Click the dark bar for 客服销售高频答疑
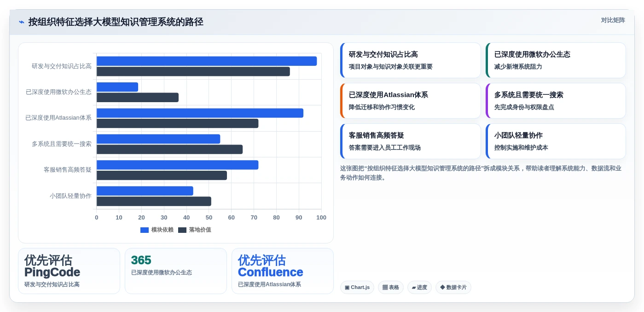The height and width of the screenshot is (312, 644). (162, 175)
